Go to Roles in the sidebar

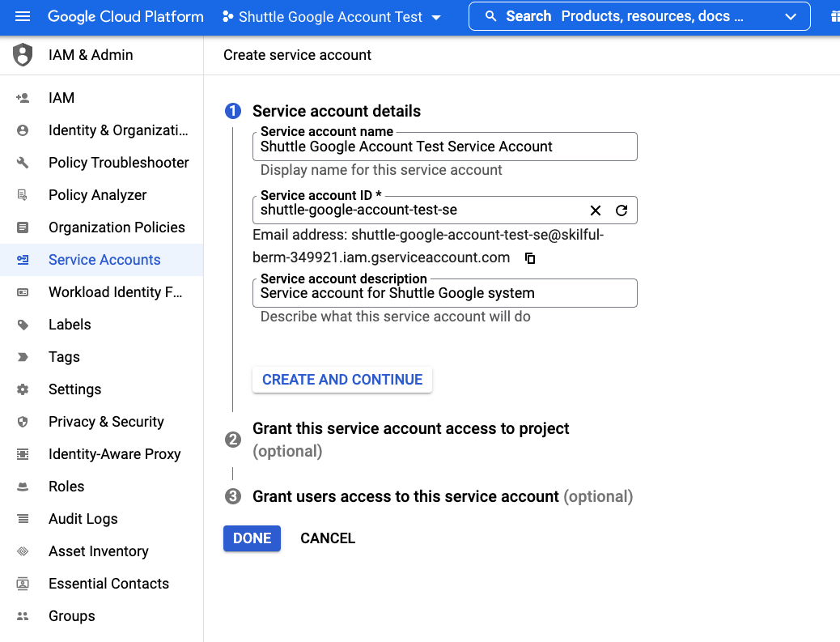[x=66, y=487]
